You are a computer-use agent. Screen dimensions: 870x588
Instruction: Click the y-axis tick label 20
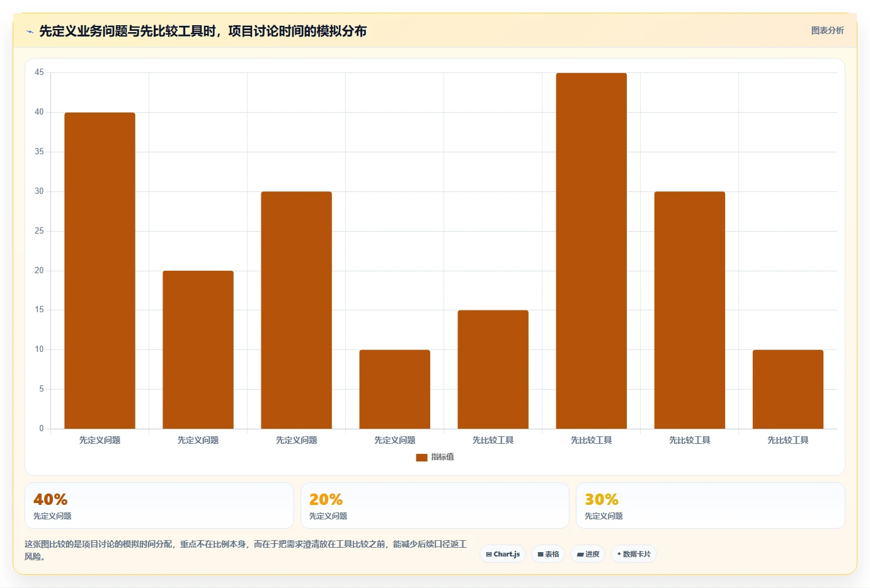tap(39, 271)
